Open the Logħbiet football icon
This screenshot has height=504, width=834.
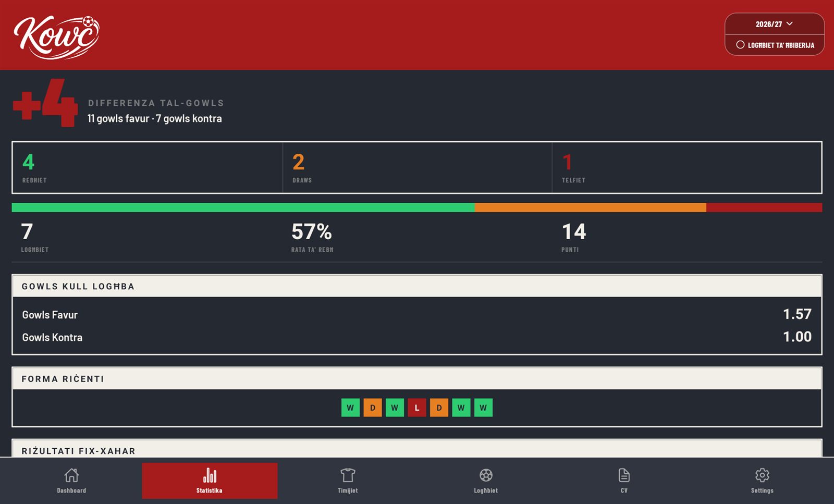pyautogui.click(x=486, y=475)
